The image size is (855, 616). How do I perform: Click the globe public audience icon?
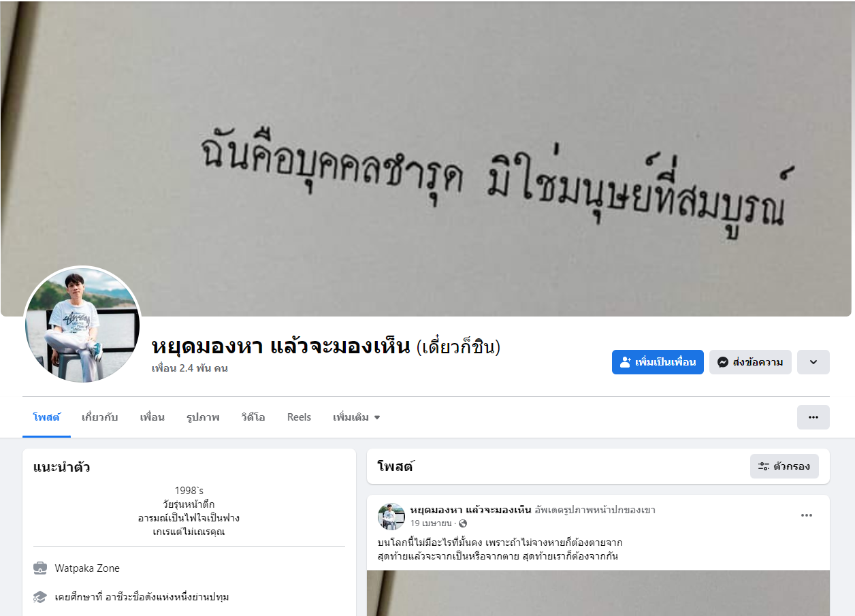click(463, 523)
